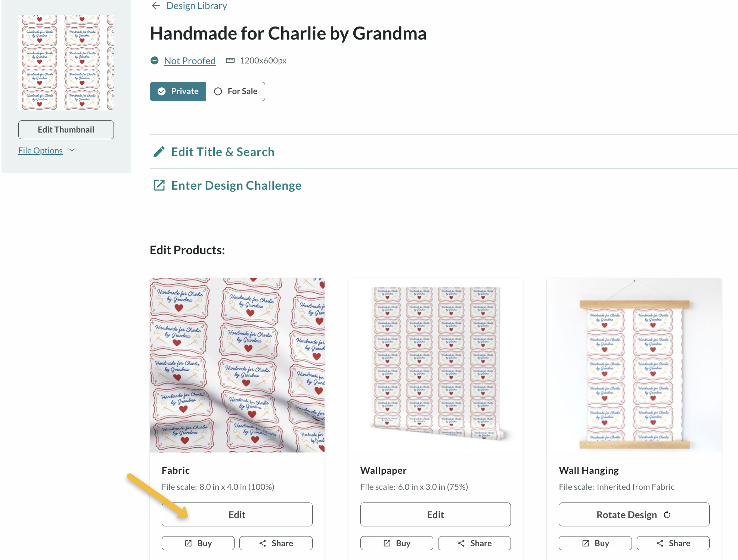The height and width of the screenshot is (560, 738).
Task: Click the Not Proofed status icon
Action: pyautogui.click(x=154, y=60)
